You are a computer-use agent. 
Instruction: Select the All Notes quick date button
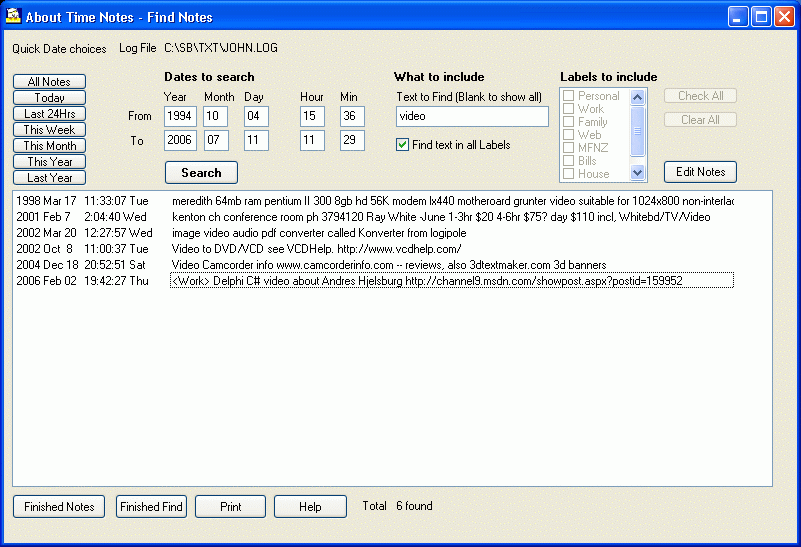pyautogui.click(x=50, y=82)
